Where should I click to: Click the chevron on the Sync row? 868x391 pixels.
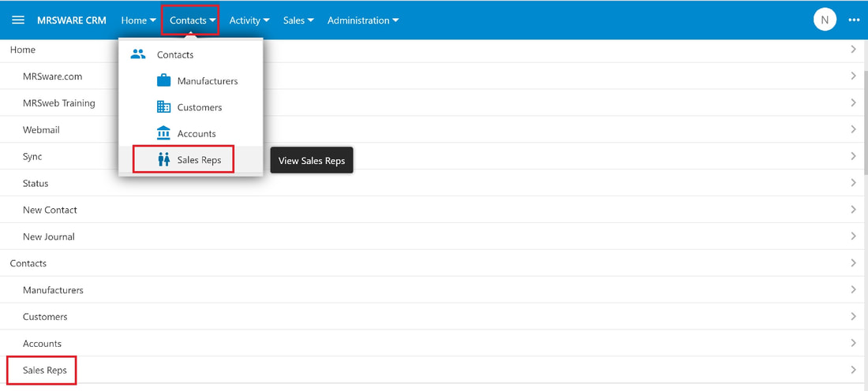(x=853, y=156)
